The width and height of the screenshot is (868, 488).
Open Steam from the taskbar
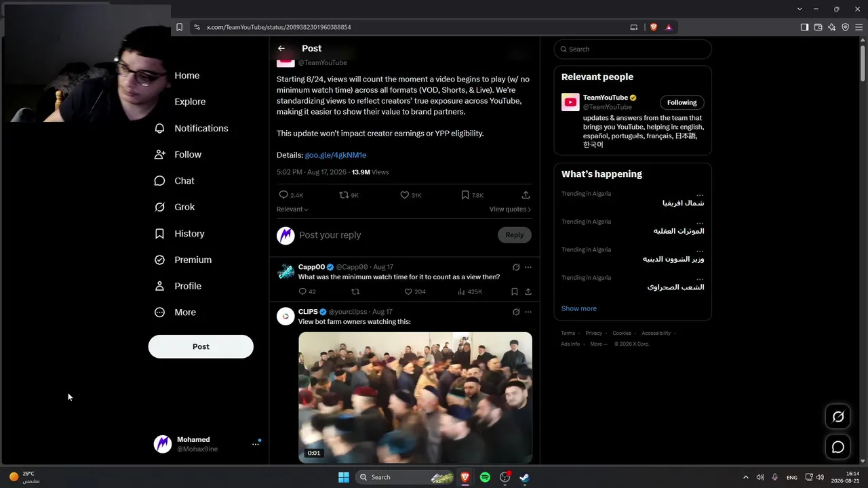coord(524,477)
